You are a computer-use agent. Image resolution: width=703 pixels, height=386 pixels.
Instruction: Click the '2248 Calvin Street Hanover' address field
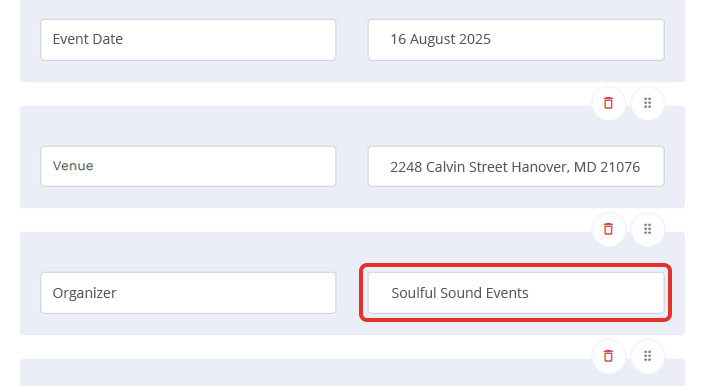tap(516, 166)
